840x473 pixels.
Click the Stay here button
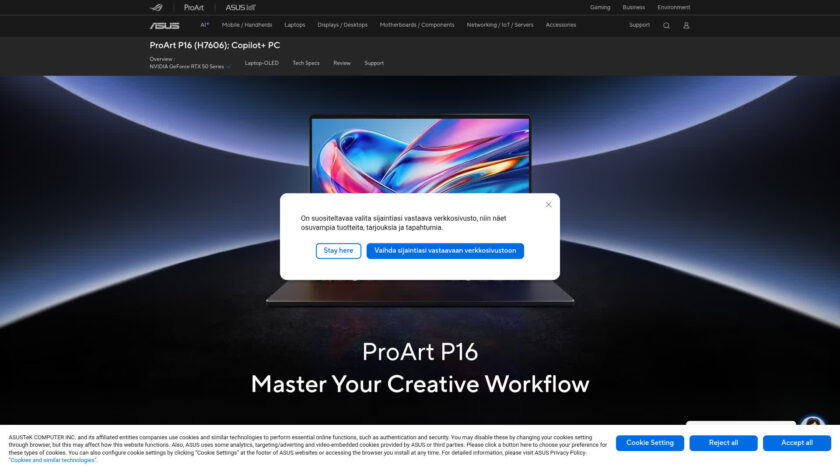[338, 251]
